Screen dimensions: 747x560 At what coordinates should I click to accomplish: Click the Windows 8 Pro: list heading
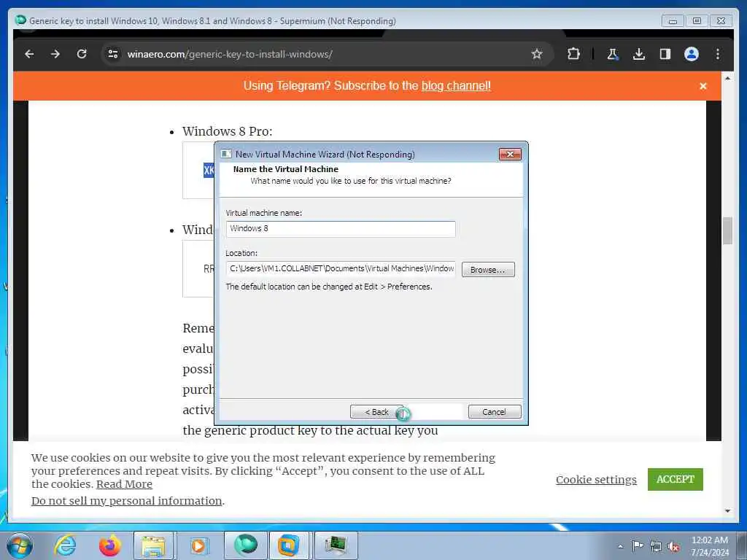click(x=228, y=131)
